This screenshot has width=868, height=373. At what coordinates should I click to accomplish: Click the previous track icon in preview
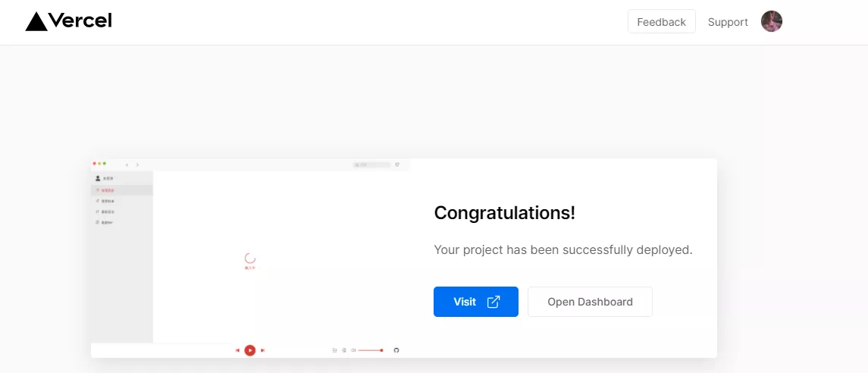pyautogui.click(x=237, y=350)
